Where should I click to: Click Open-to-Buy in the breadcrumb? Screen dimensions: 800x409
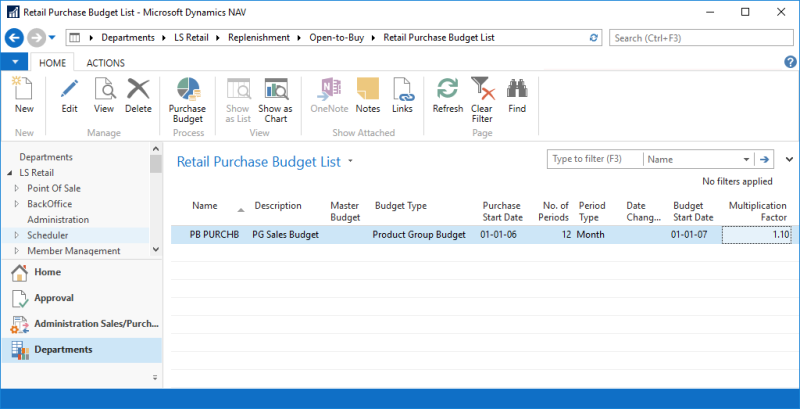coord(337,38)
